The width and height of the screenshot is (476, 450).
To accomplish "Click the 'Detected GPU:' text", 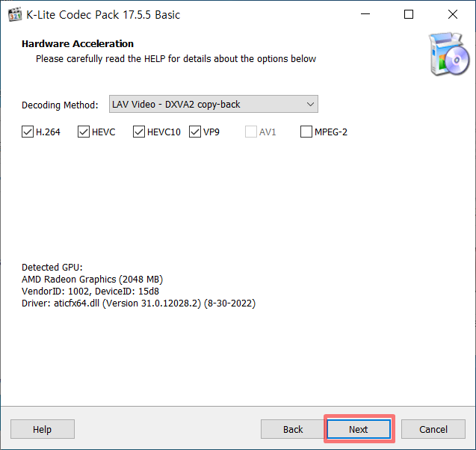I will click(52, 268).
